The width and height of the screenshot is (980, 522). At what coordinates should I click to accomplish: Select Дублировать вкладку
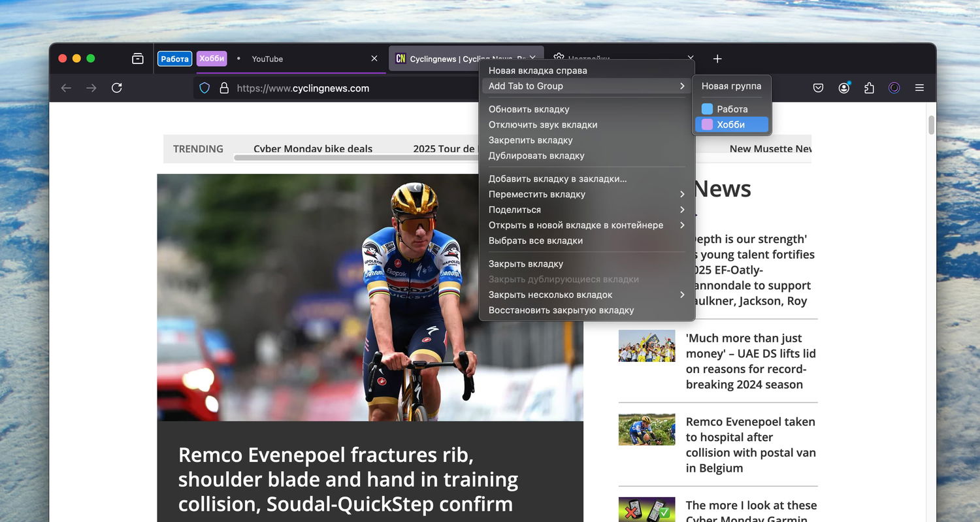click(587, 155)
